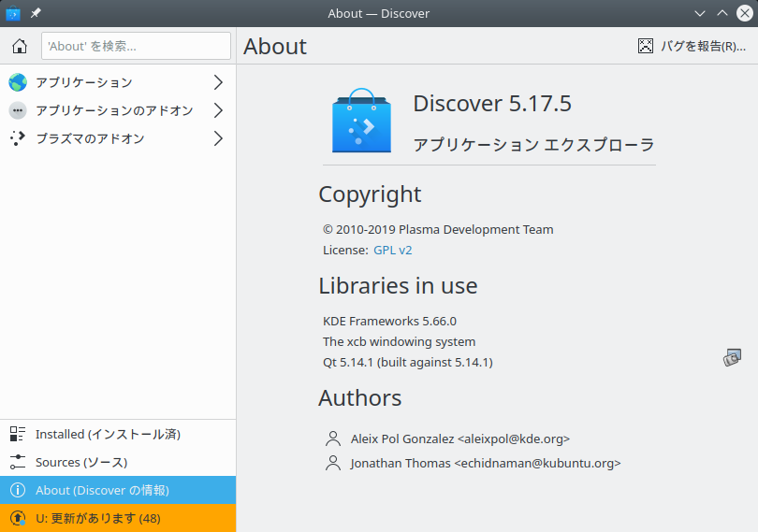Click Aleix Pol Gonzalez <aleixpol@kde.org> entry
This screenshot has height=532, width=758.
[460, 439]
